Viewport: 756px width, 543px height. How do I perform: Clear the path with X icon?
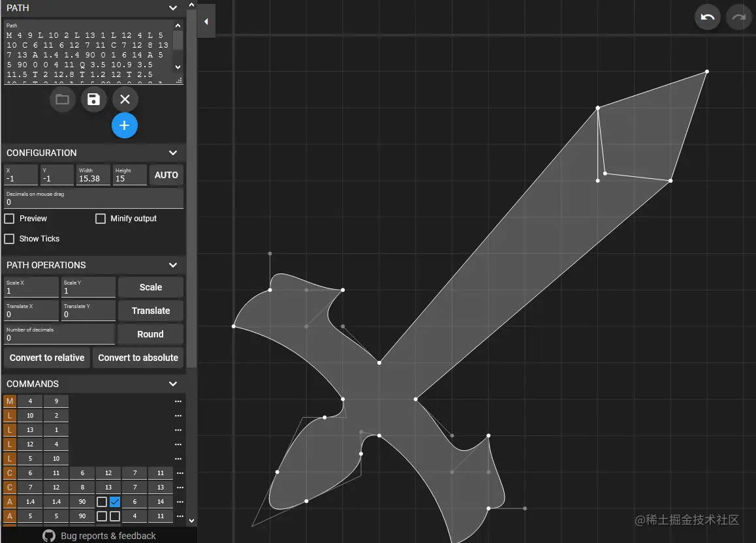pyautogui.click(x=125, y=100)
